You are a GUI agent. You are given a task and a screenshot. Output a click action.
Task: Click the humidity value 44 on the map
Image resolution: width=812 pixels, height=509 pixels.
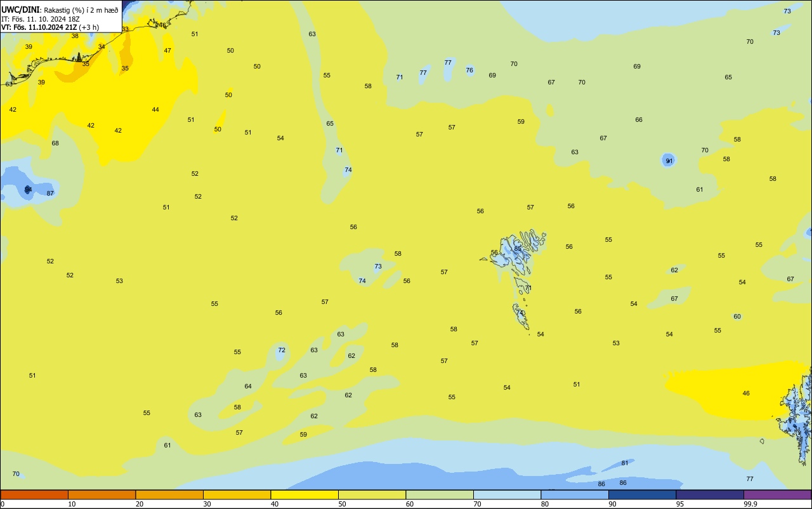[x=155, y=109]
